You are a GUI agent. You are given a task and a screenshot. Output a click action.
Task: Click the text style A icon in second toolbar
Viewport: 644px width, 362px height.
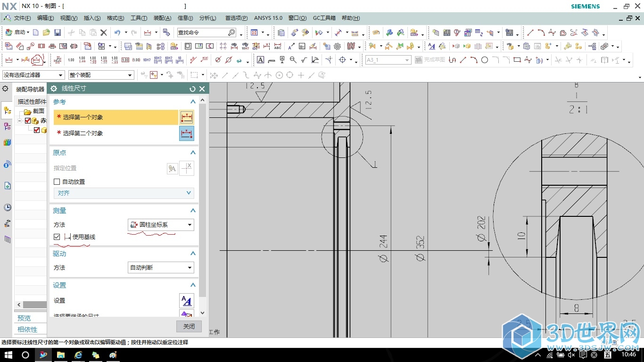tap(431, 46)
